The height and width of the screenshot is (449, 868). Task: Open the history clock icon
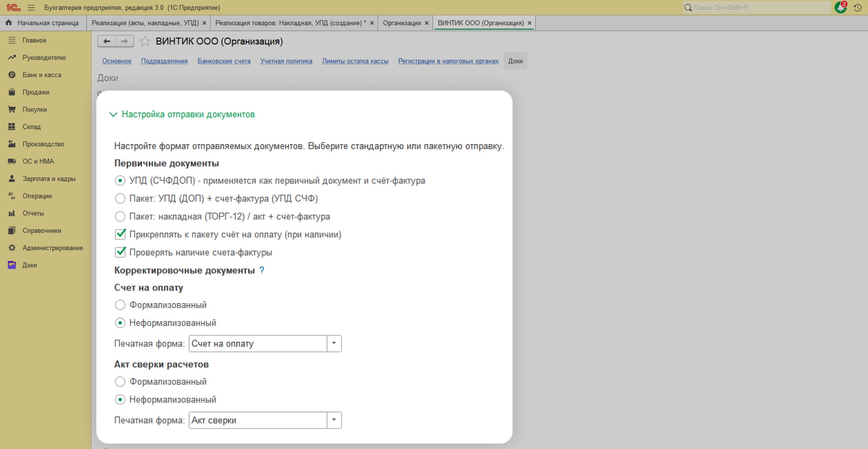pyautogui.click(x=857, y=7)
